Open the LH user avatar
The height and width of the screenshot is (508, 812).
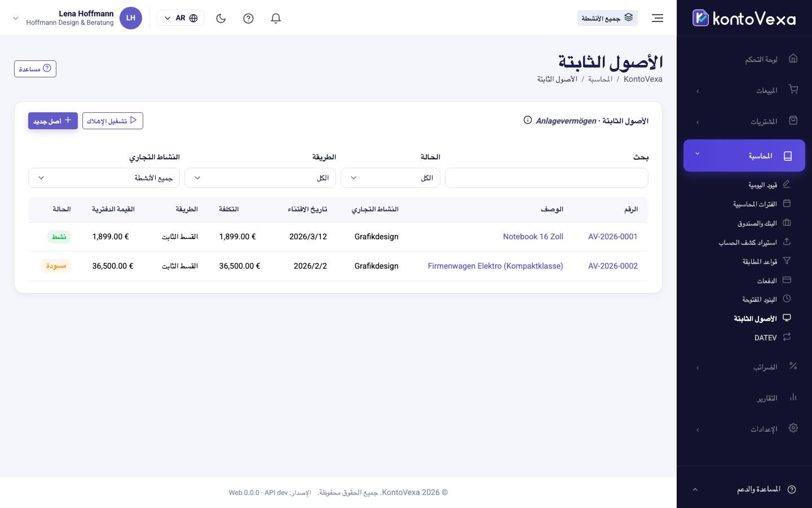point(131,18)
